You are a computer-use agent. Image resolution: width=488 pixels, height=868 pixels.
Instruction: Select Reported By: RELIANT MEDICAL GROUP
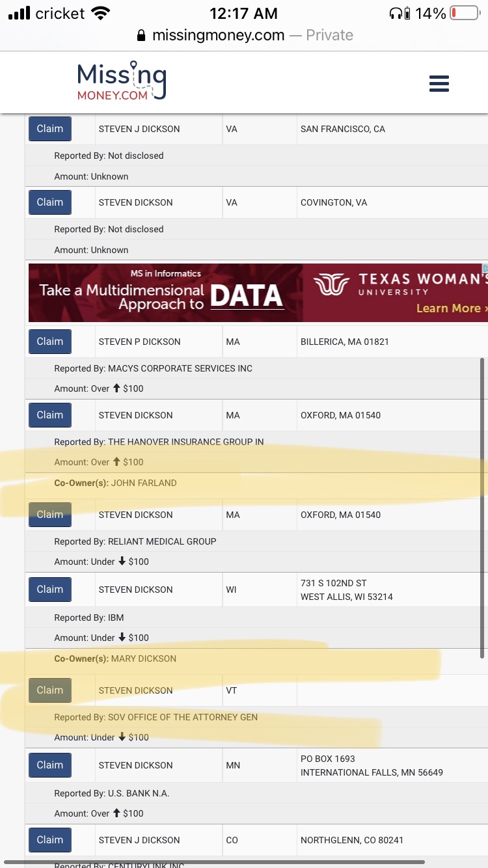pos(135,541)
